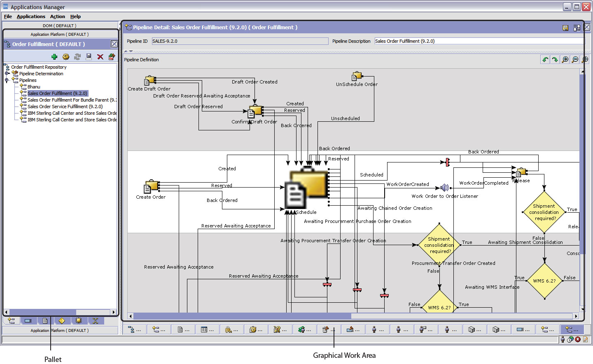The height and width of the screenshot is (364, 593).
Task: Click the green undo arrow icon
Action: click(x=545, y=60)
